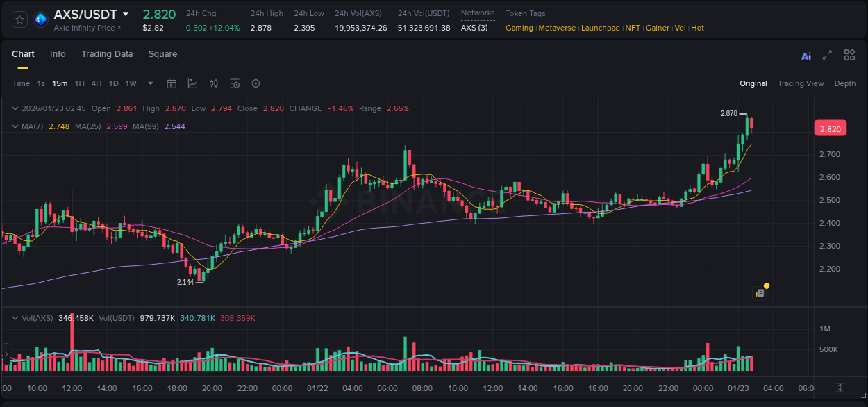This screenshot has height=407, width=868.
Task: Switch to the Trading Data tab
Action: (x=107, y=54)
